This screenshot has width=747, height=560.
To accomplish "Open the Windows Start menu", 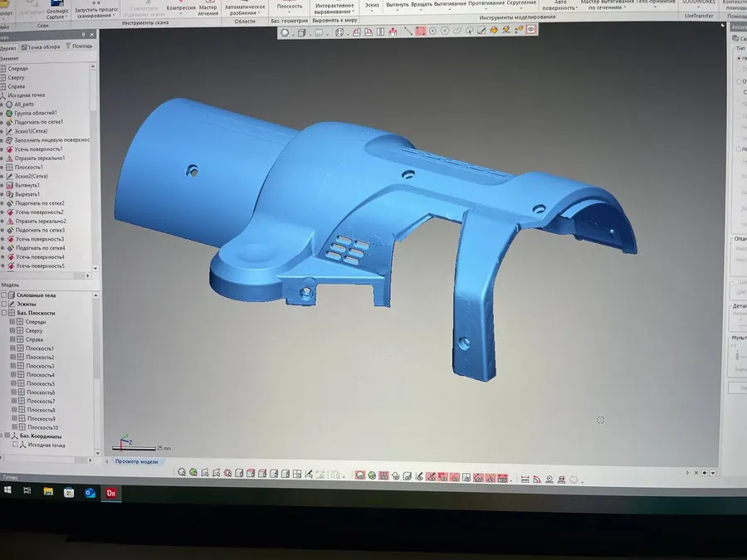I will [7, 490].
